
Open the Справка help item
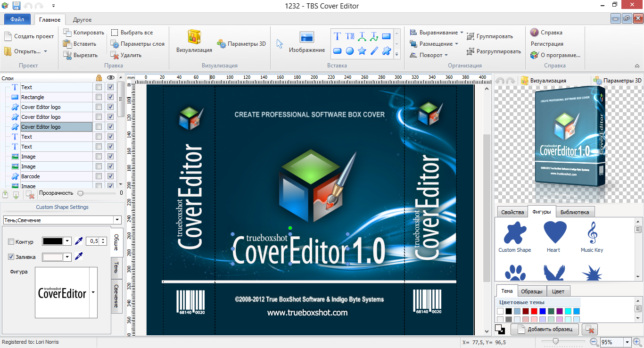click(546, 33)
